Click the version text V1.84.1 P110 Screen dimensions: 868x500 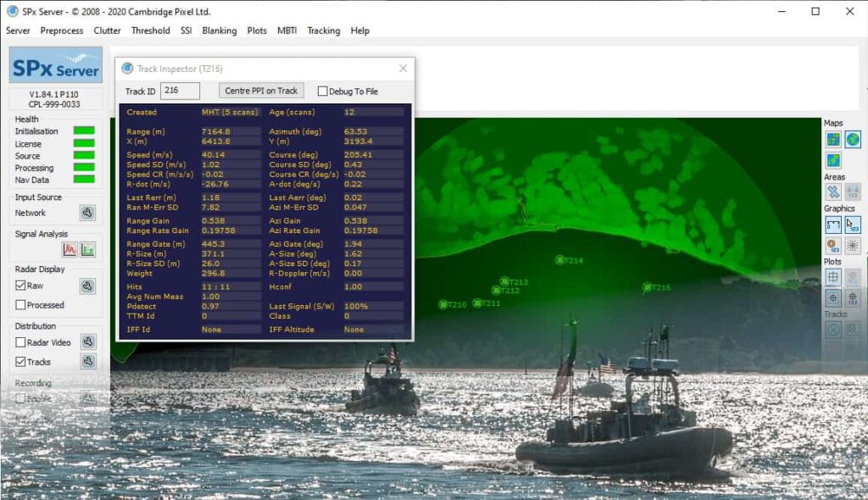click(53, 95)
